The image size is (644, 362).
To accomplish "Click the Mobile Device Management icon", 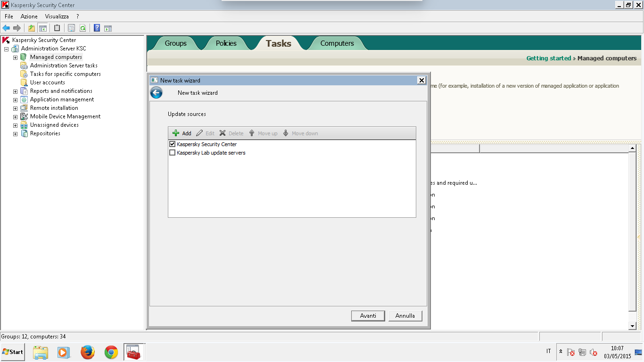I will 24,116.
